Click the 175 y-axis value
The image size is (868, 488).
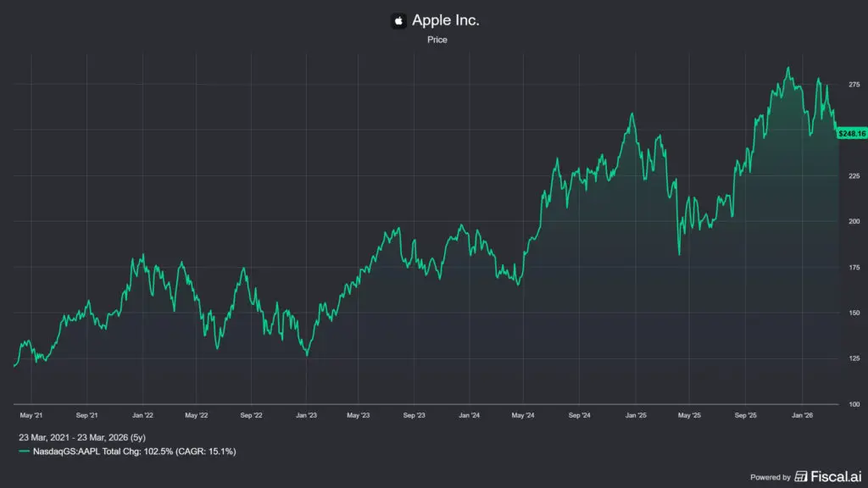854,267
